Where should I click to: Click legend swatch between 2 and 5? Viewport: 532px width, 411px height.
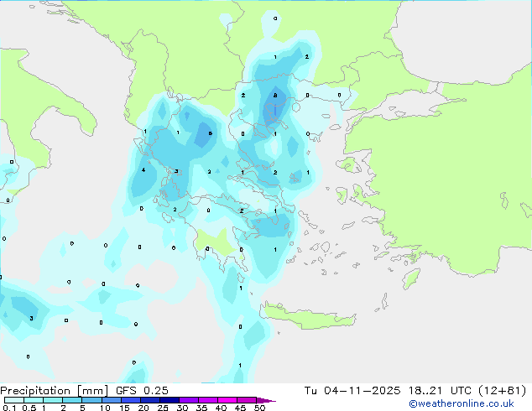pos(72,400)
